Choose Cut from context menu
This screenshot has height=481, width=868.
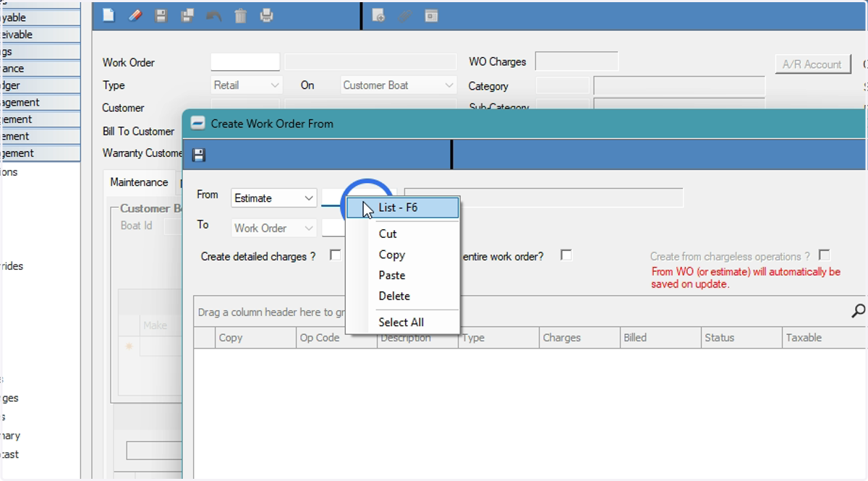pyautogui.click(x=403, y=234)
